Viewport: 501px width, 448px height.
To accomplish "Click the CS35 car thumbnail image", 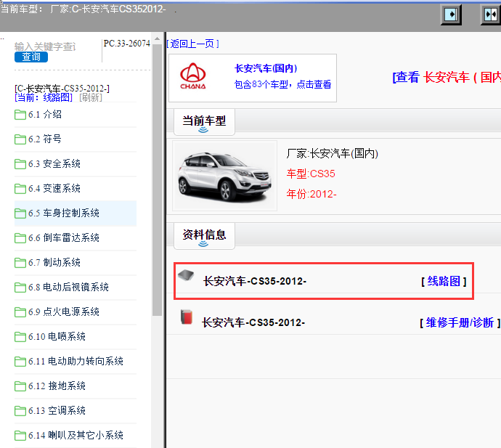I will [x=224, y=176].
